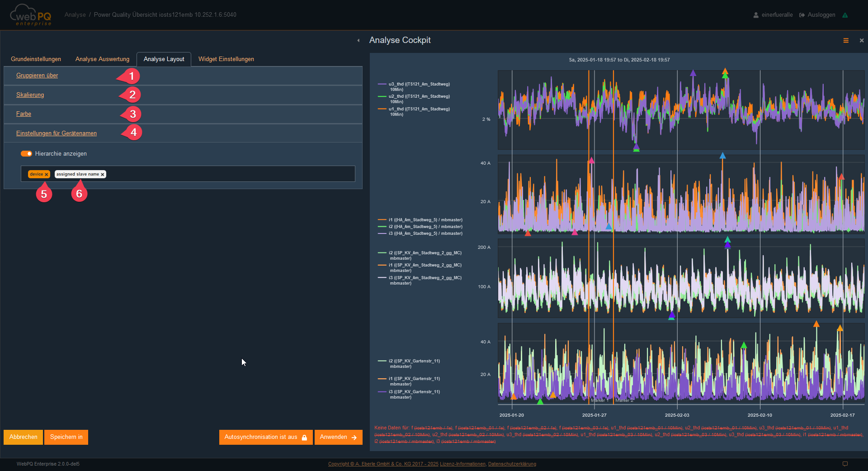Switch to the Widget Einstellungen tab
This screenshot has width=868, height=471.
(x=226, y=59)
